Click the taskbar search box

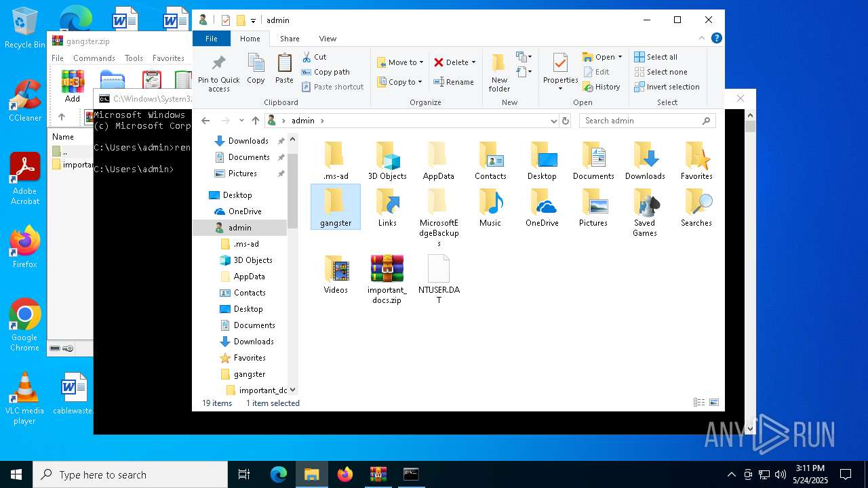point(130,474)
